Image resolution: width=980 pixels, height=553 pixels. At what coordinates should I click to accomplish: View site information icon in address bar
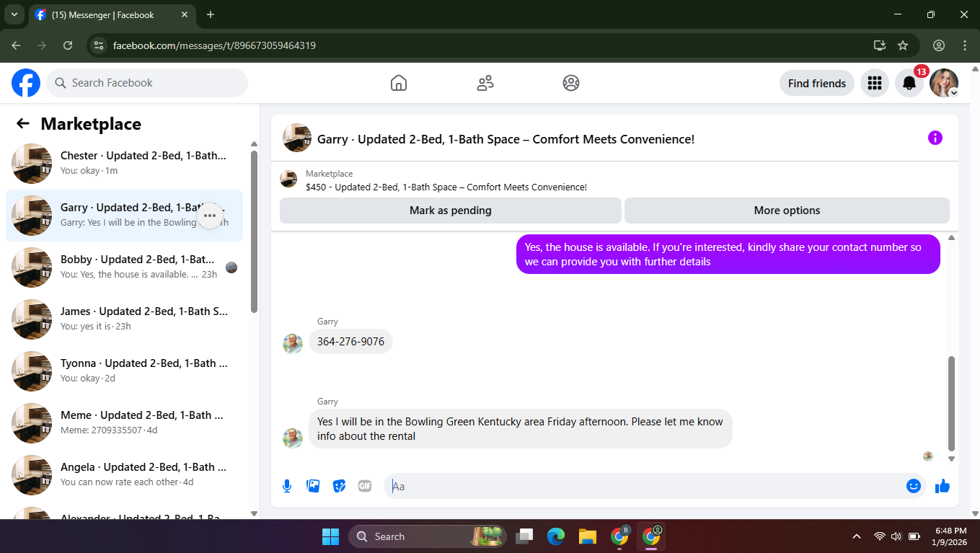[100, 45]
